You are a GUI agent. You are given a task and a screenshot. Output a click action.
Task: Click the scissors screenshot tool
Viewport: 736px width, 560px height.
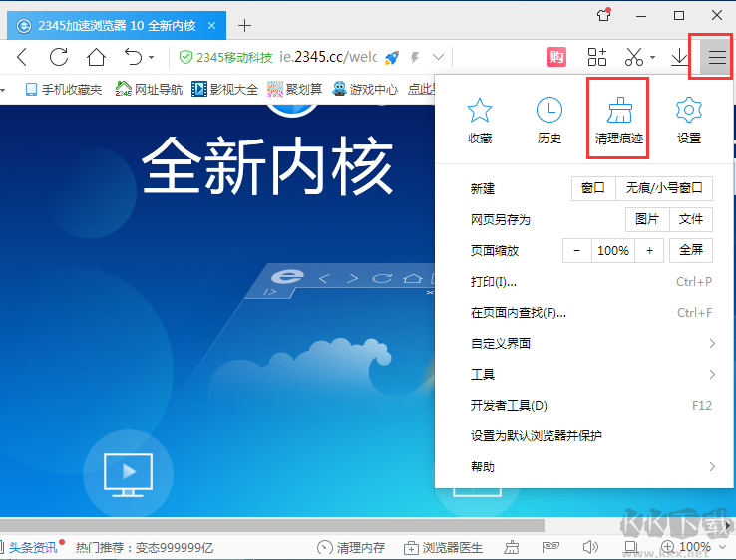pyautogui.click(x=633, y=57)
